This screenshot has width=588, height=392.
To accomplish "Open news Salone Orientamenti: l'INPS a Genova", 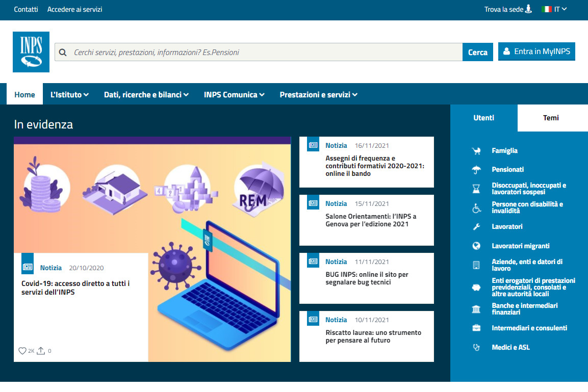I will tap(371, 220).
